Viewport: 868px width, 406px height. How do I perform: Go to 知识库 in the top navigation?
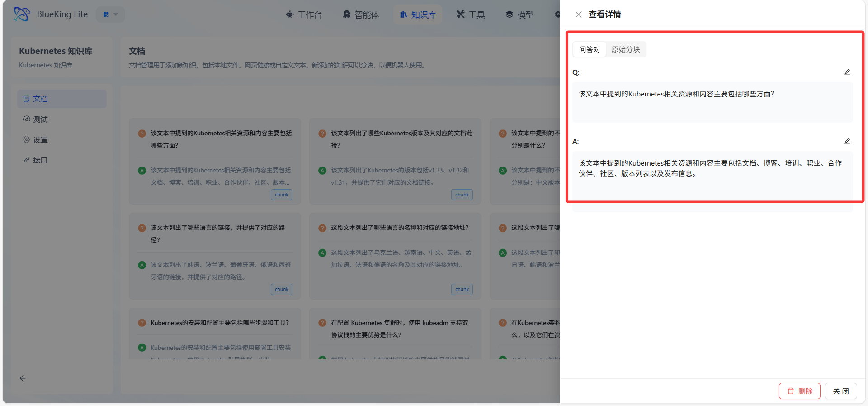coord(418,14)
